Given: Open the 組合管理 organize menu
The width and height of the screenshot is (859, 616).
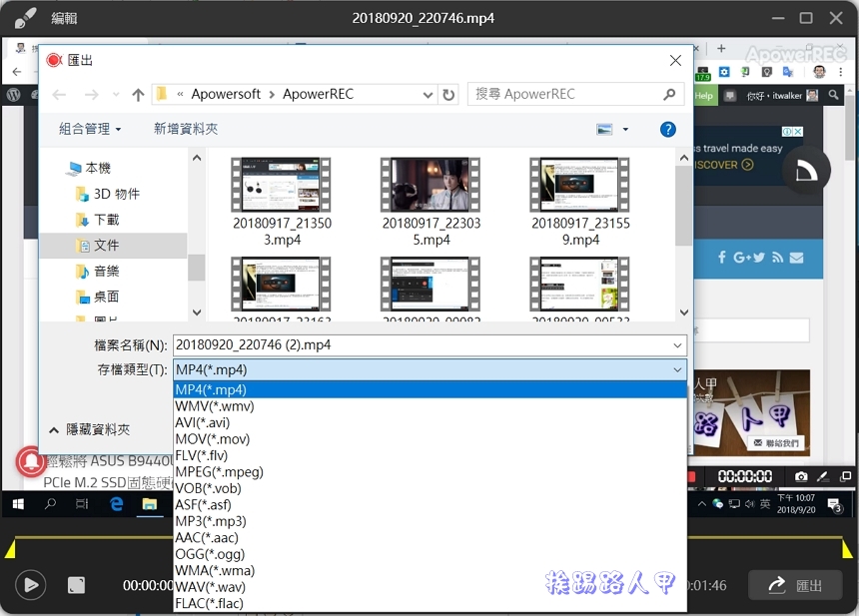Looking at the screenshot, I should point(90,129).
